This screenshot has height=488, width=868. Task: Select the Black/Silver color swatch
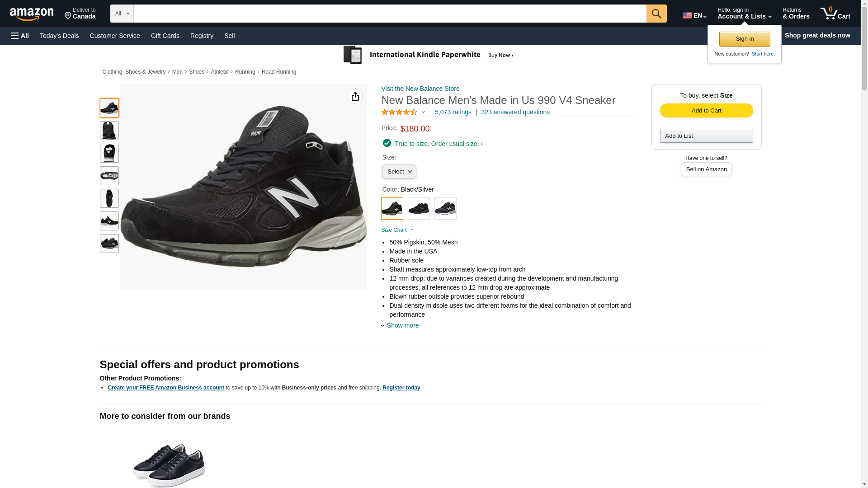[x=392, y=208]
